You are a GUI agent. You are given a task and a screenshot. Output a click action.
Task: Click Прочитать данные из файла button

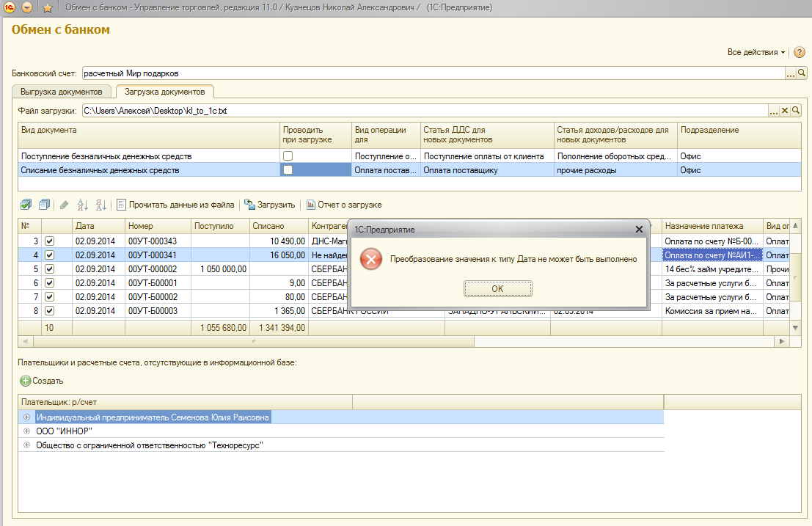point(175,205)
